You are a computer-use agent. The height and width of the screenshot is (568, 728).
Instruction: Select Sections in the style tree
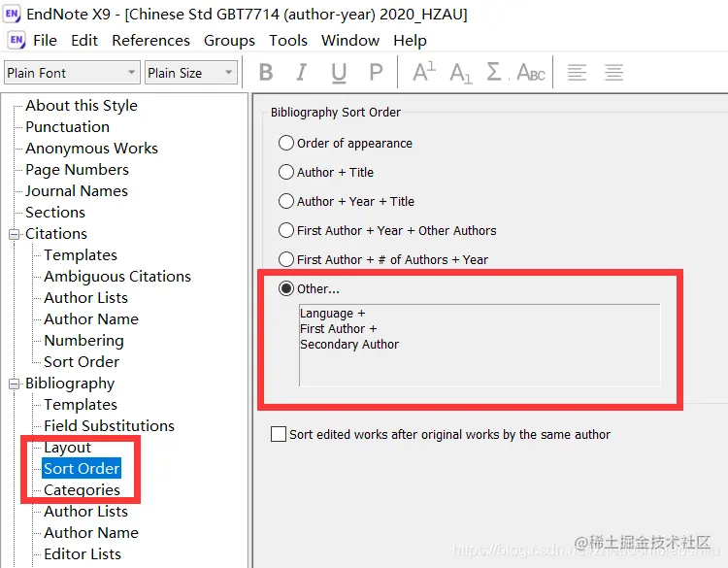click(55, 213)
